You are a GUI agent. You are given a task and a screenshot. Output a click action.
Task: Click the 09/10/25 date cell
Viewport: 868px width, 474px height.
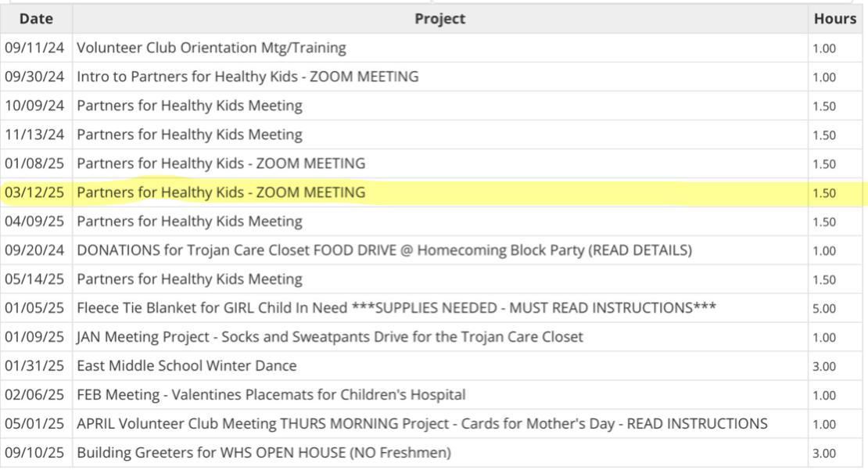tap(34, 453)
